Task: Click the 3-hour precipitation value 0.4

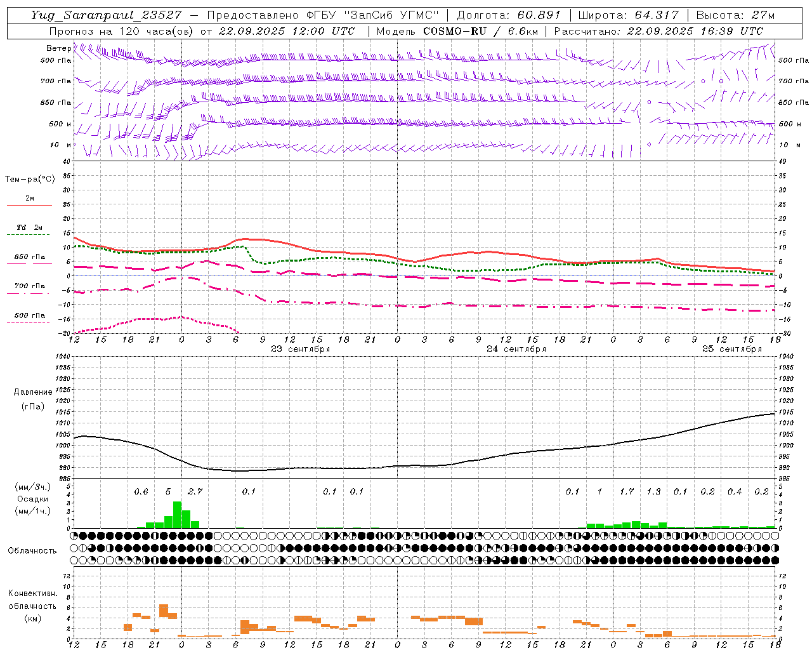Action: 735,492
